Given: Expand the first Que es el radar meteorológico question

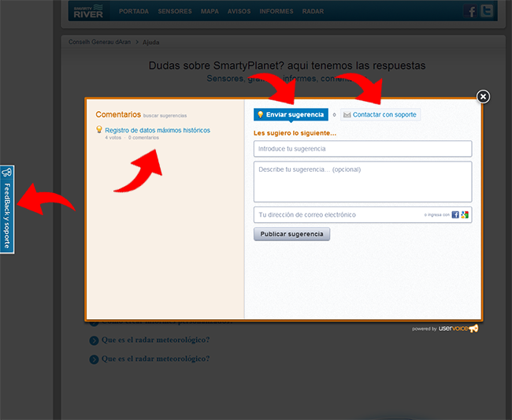Looking at the screenshot, I should pos(155,340).
